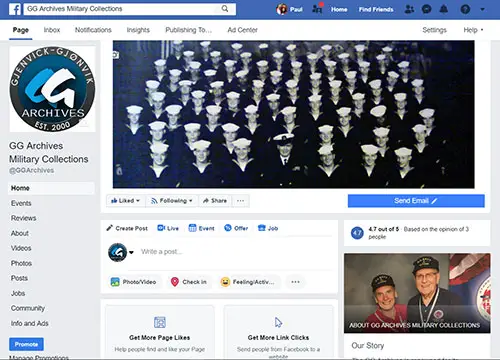Open the friend requests icon
The width and height of the screenshot is (500, 360).
(x=409, y=9)
